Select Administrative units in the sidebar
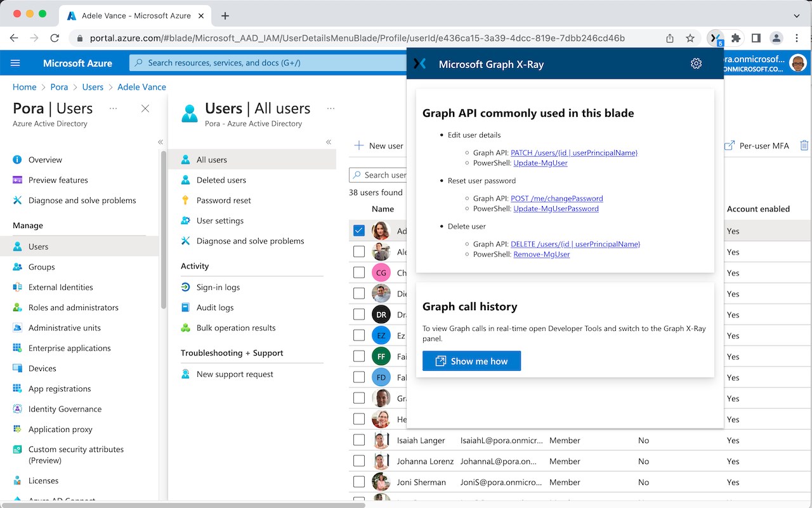The image size is (812, 508). pos(65,328)
